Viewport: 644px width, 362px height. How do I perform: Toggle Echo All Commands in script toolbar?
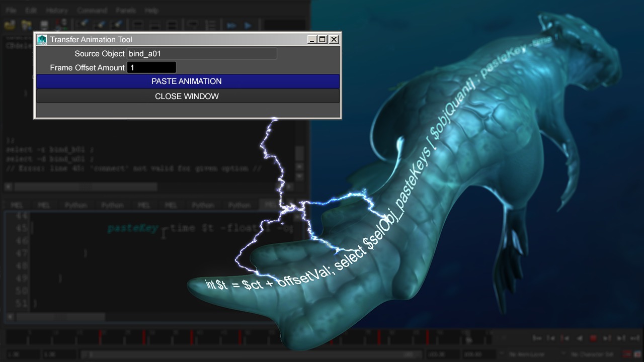[x=192, y=25]
